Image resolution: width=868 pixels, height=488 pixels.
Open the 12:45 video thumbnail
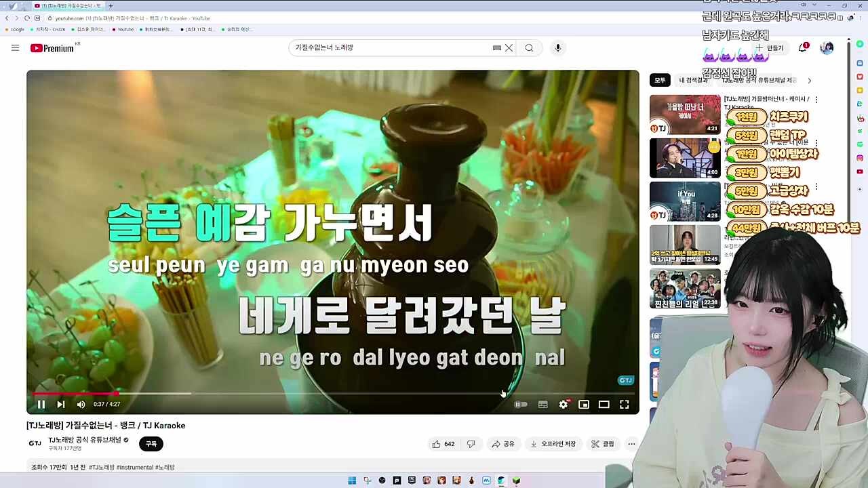pyautogui.click(x=685, y=245)
